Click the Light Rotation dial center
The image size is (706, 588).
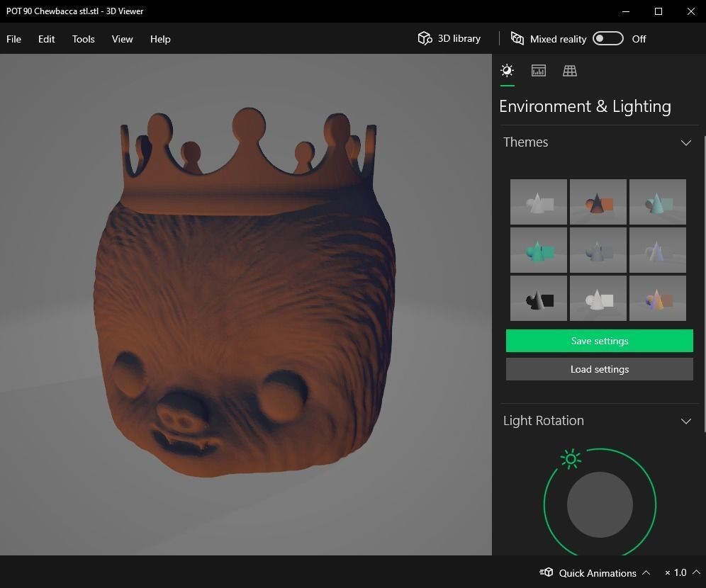(x=600, y=504)
